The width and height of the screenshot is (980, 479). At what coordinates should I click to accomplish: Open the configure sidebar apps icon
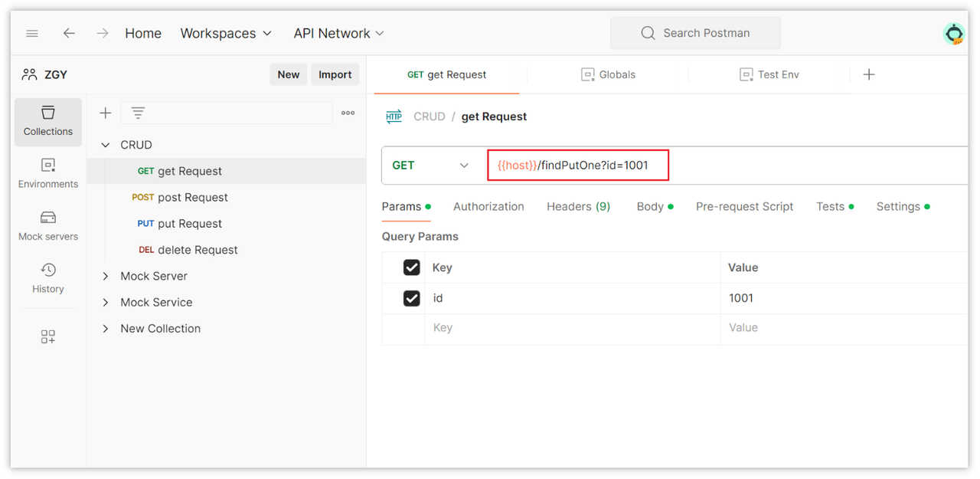[48, 336]
